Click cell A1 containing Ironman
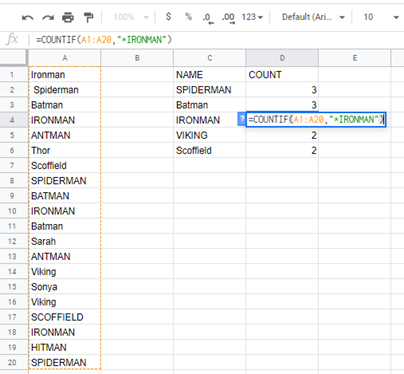Image resolution: width=404 pixels, height=374 pixels. point(65,74)
